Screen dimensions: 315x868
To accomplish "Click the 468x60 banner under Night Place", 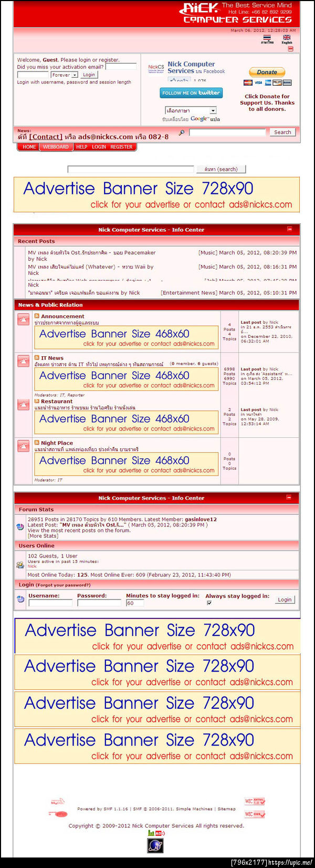I will point(127,464).
